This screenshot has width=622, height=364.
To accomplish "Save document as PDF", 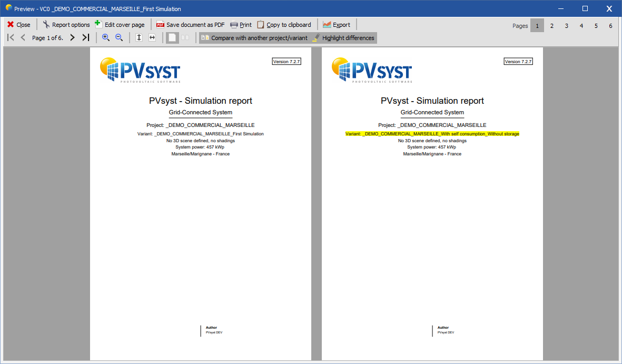I will (x=191, y=25).
